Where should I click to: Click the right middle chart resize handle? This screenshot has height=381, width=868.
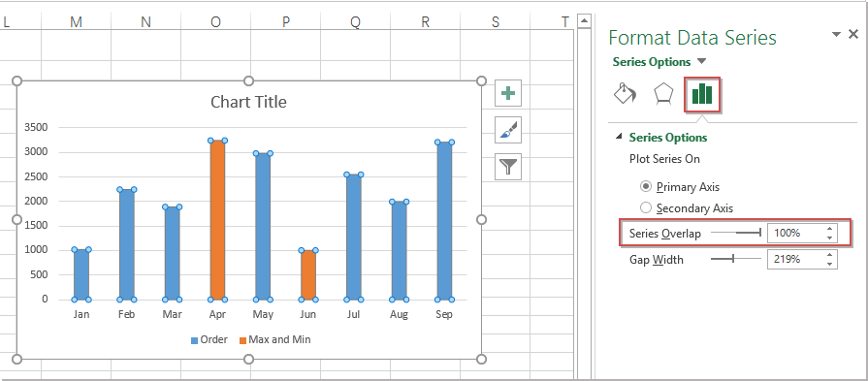481,219
